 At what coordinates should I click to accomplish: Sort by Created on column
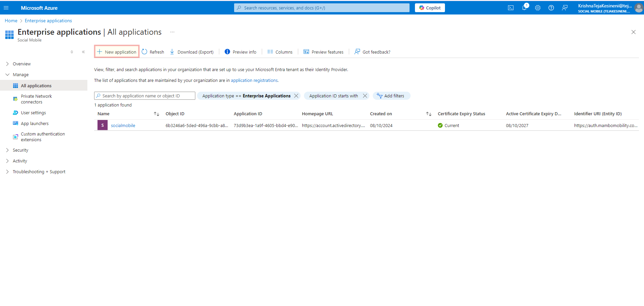[429, 114]
